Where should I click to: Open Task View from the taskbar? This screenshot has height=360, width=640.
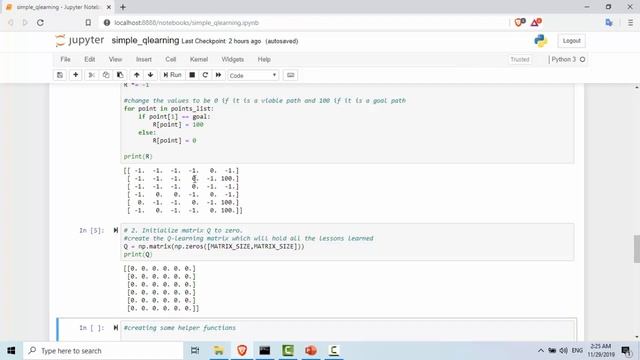pyautogui.click(x=195, y=351)
